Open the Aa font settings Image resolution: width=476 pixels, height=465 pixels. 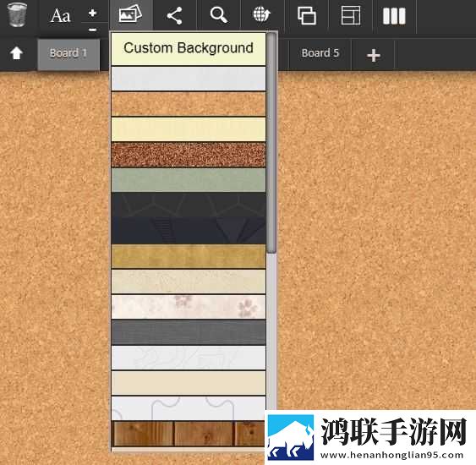(x=60, y=15)
